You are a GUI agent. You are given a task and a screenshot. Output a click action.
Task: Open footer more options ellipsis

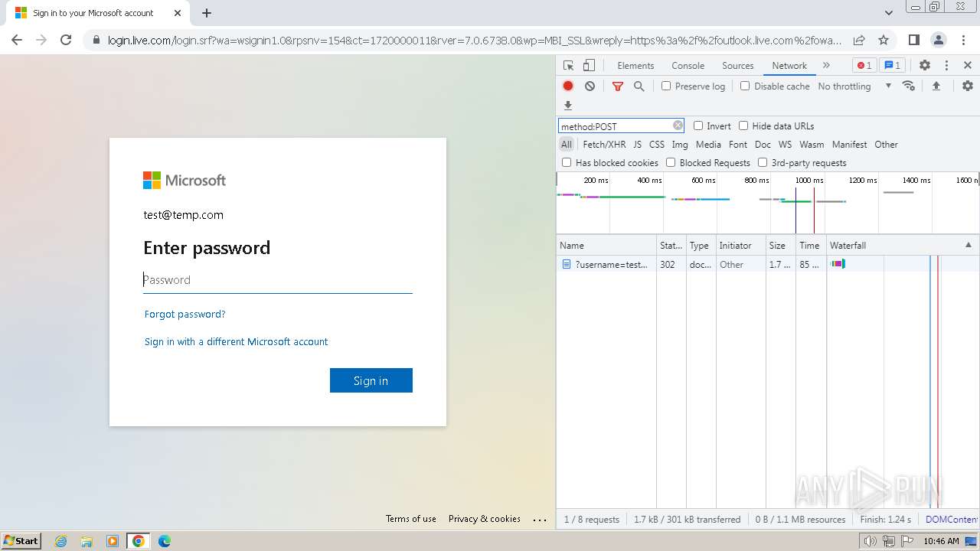541,520
